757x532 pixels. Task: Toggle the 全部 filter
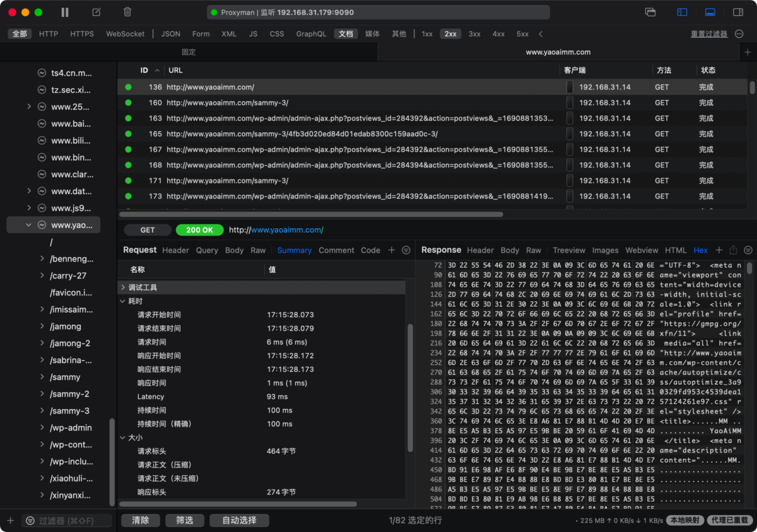coord(20,34)
